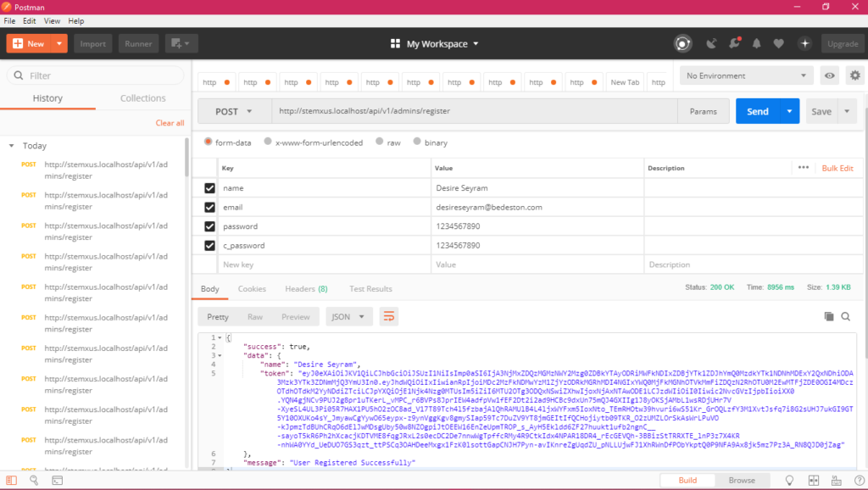868x490 pixels.
Task: Click the request URL input field
Action: [x=475, y=111]
